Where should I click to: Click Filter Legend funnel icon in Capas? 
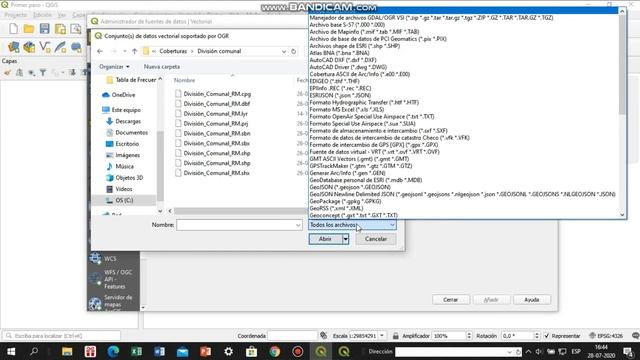43,73
